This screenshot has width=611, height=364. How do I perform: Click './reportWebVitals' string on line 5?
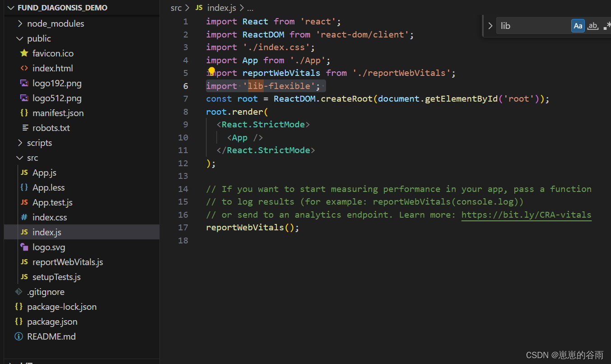click(402, 73)
